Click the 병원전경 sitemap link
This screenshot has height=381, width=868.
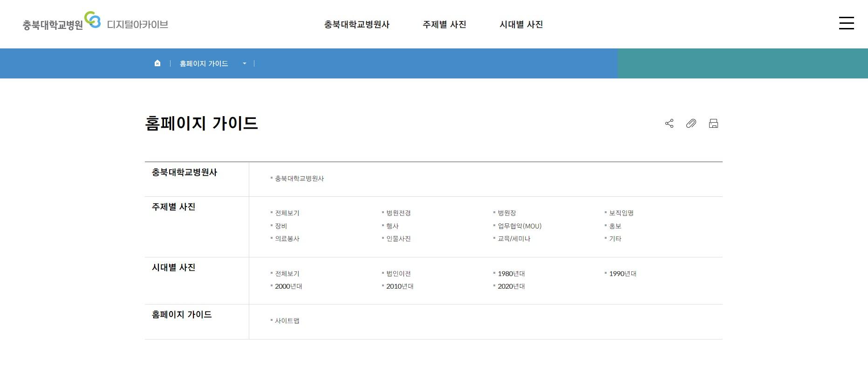(x=398, y=213)
